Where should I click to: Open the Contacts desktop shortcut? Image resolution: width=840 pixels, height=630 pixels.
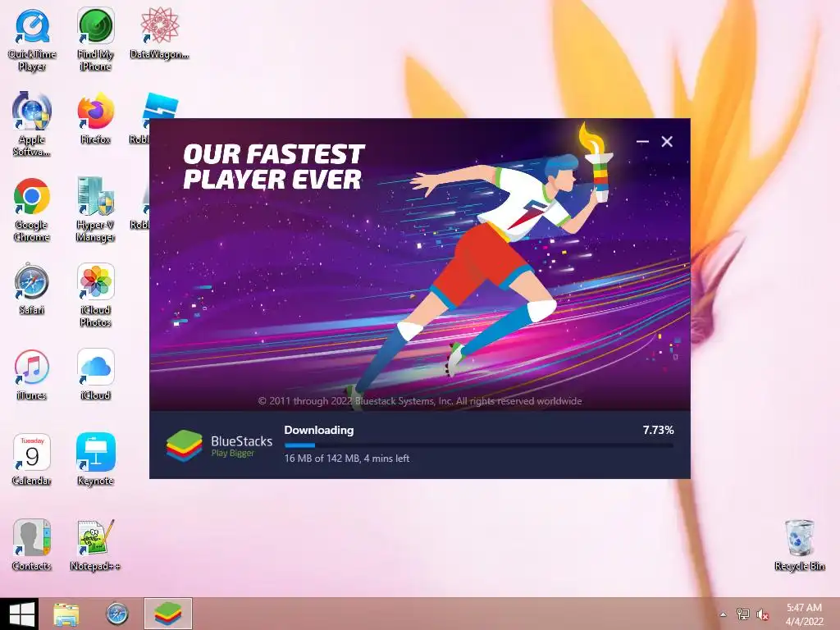(x=32, y=545)
